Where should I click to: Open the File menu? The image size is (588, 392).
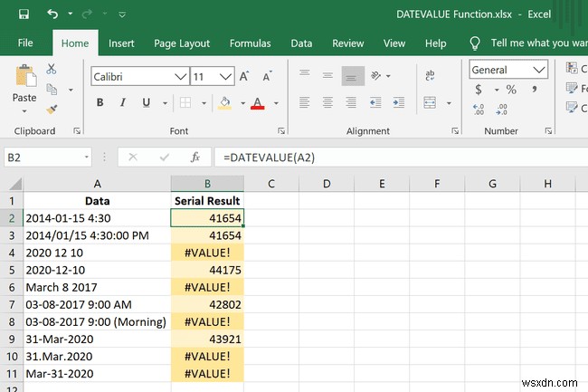pyautogui.click(x=25, y=43)
